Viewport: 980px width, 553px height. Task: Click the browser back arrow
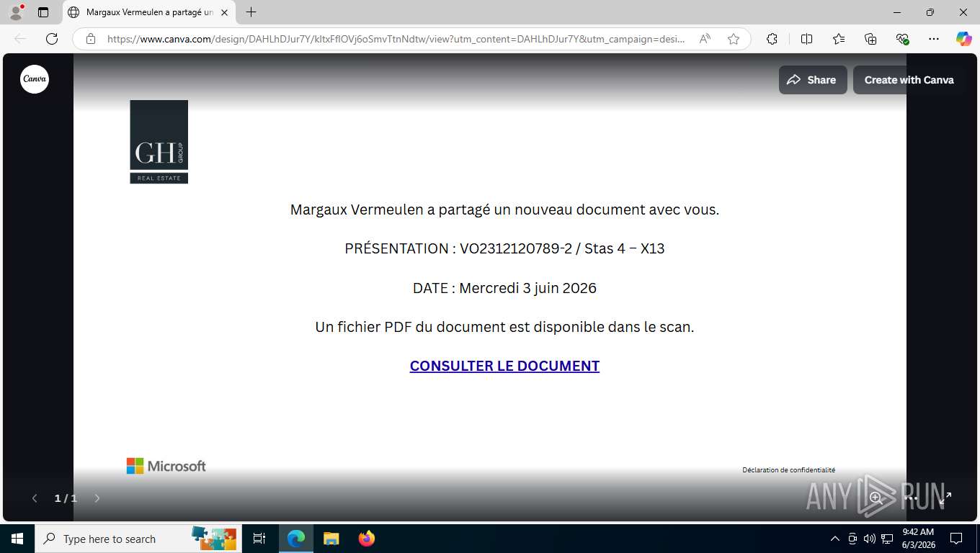[x=20, y=39]
